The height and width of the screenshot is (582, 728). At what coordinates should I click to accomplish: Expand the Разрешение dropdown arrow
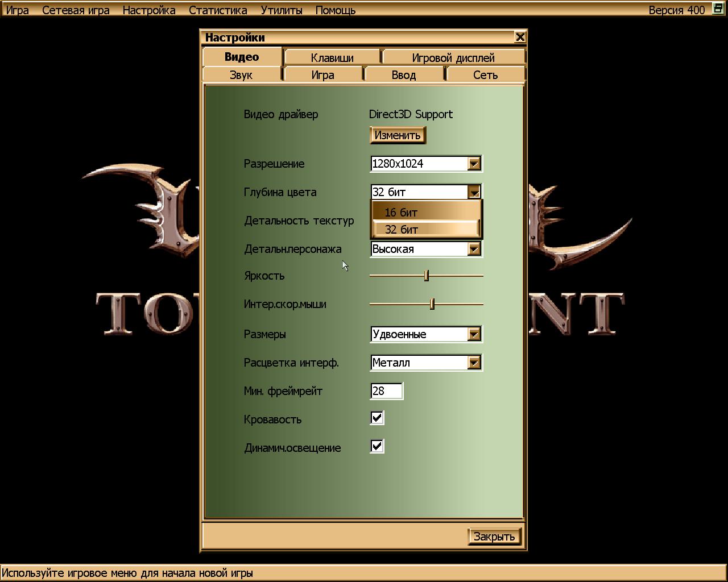[474, 164]
